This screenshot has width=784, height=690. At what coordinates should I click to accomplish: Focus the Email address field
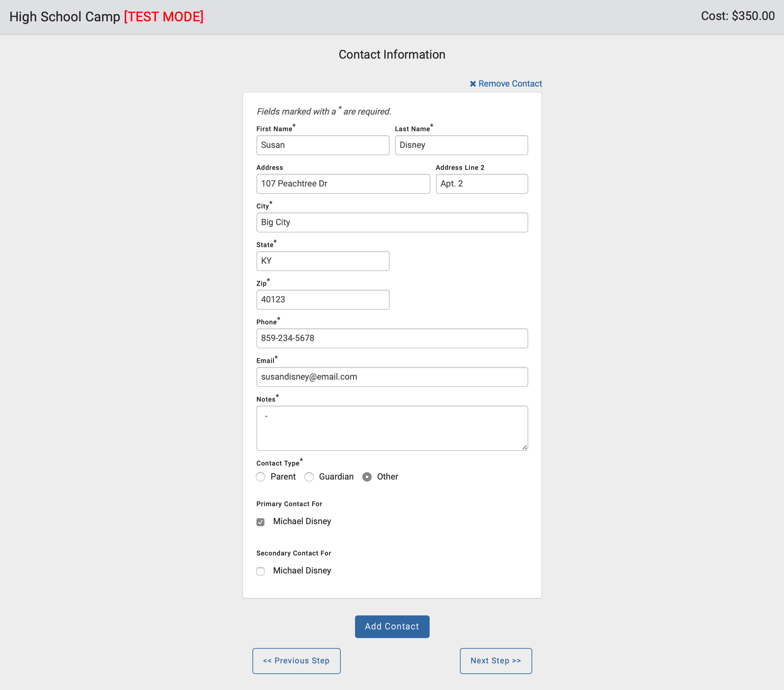[x=392, y=377]
